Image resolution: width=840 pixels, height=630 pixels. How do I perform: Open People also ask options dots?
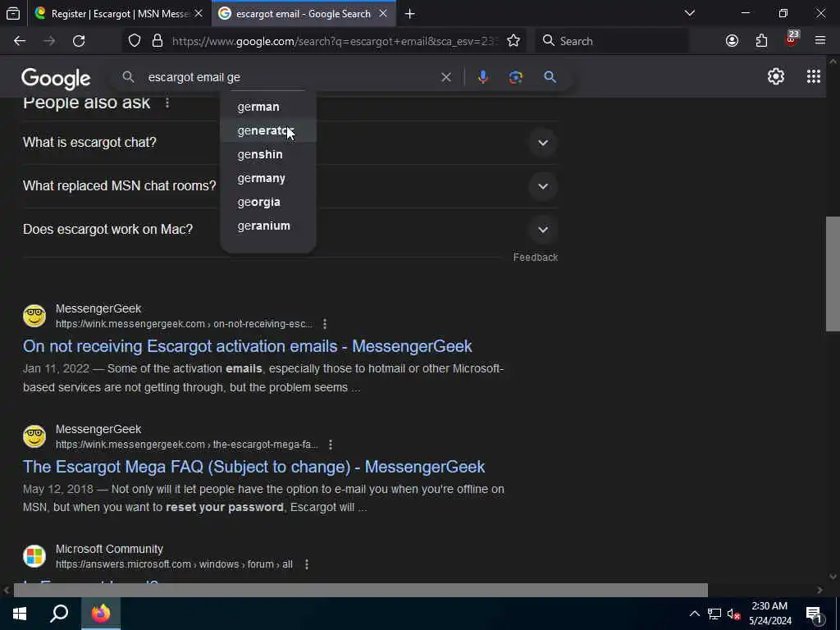pyautogui.click(x=167, y=103)
